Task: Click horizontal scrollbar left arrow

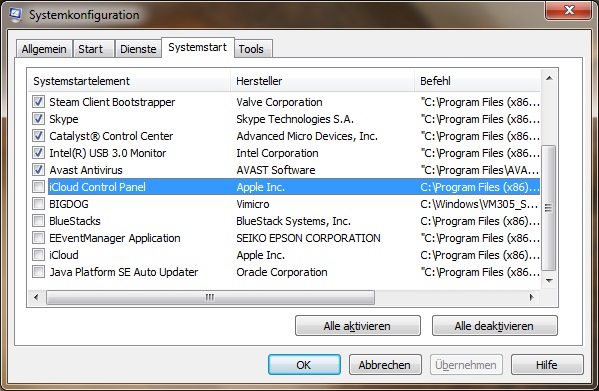Action: pos(36,297)
